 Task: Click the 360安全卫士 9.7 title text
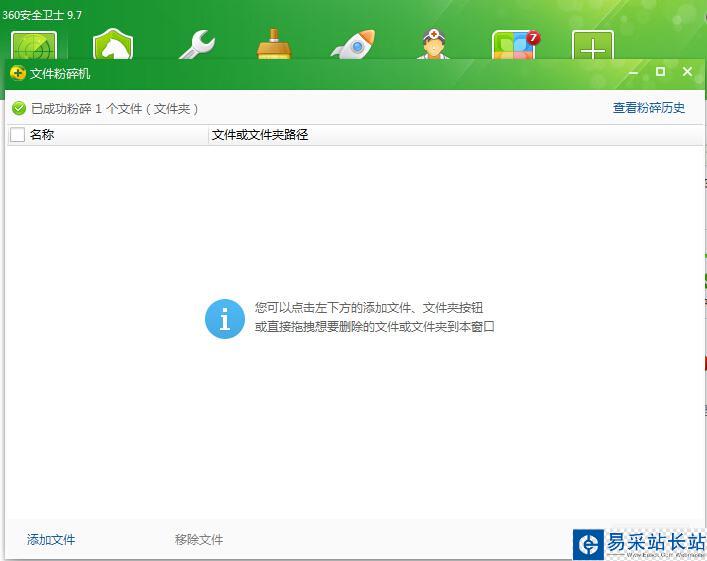[42, 15]
